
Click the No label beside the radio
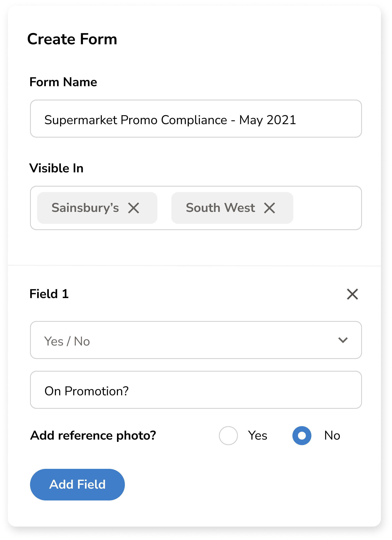[332, 435]
